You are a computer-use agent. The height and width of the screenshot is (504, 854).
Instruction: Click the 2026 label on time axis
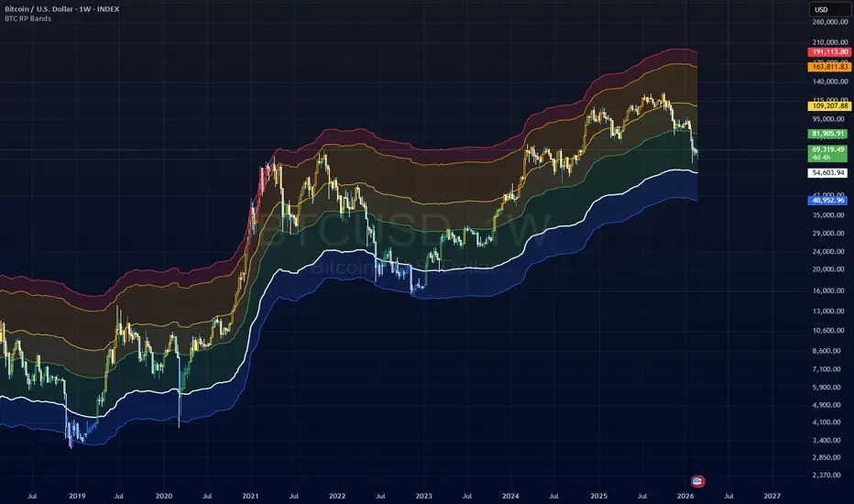[685, 496]
